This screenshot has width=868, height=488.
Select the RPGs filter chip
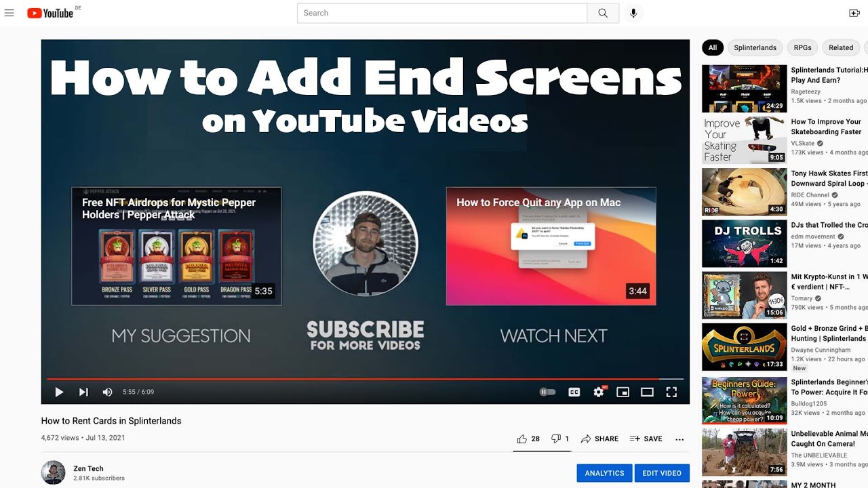coord(802,47)
